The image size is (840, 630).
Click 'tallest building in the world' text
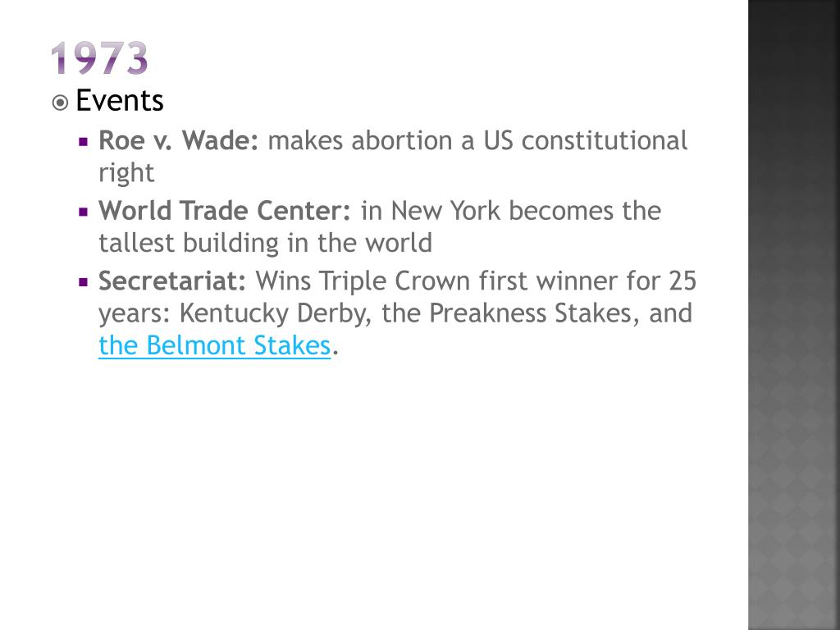pyautogui.click(x=265, y=243)
